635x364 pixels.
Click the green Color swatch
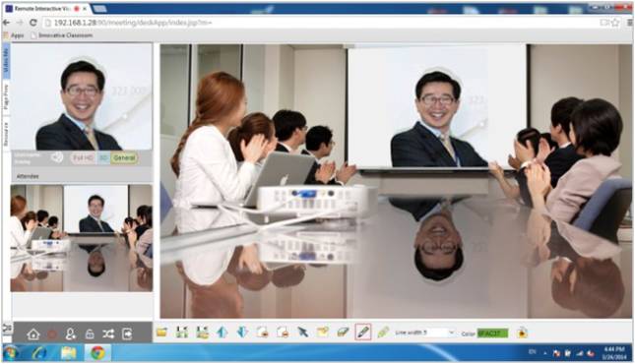[x=492, y=334]
